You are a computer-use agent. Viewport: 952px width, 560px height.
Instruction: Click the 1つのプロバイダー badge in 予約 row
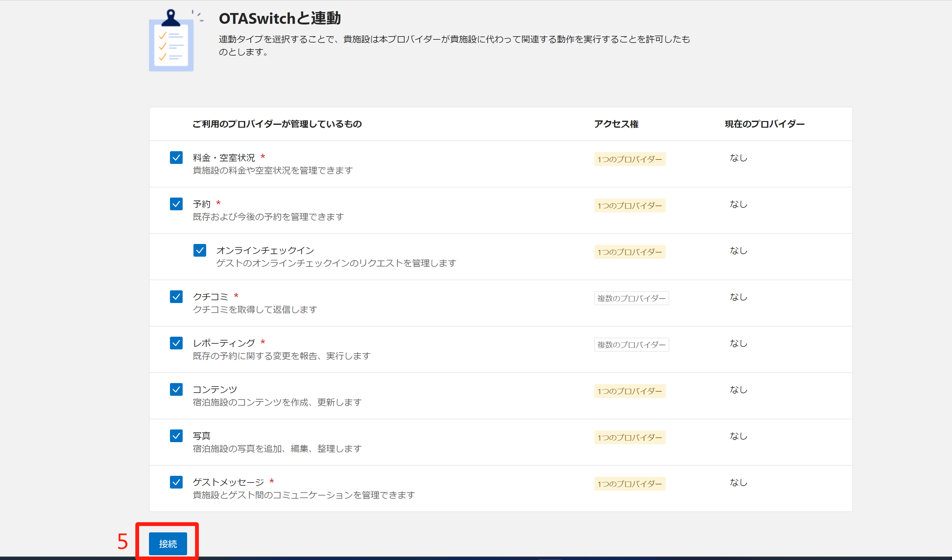click(630, 206)
